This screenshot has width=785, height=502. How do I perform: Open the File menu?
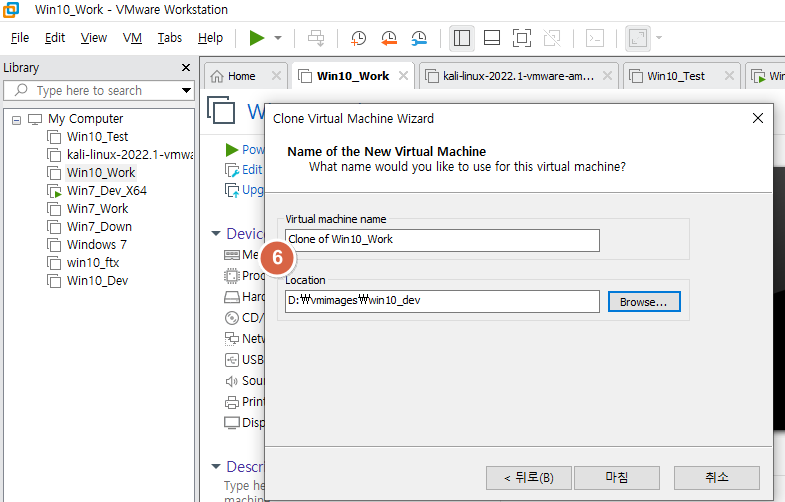tap(20, 38)
